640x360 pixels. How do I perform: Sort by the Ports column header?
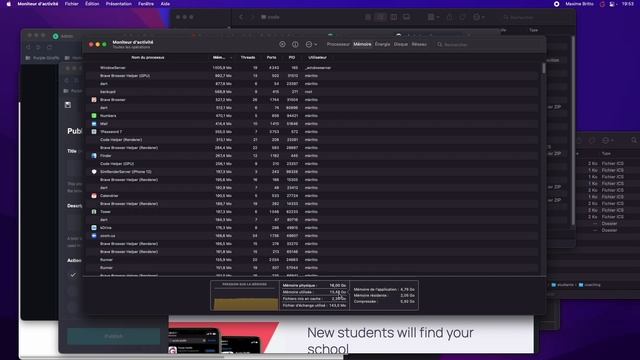coord(271,58)
